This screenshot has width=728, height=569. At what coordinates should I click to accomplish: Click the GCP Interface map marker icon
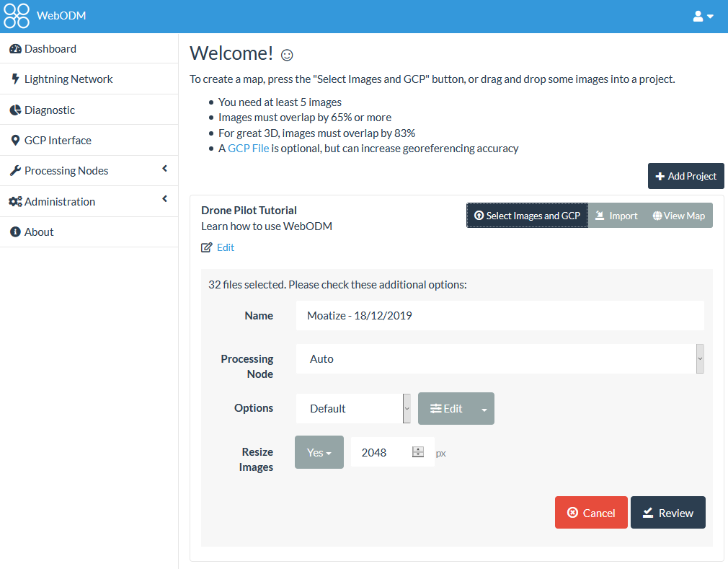(16, 140)
